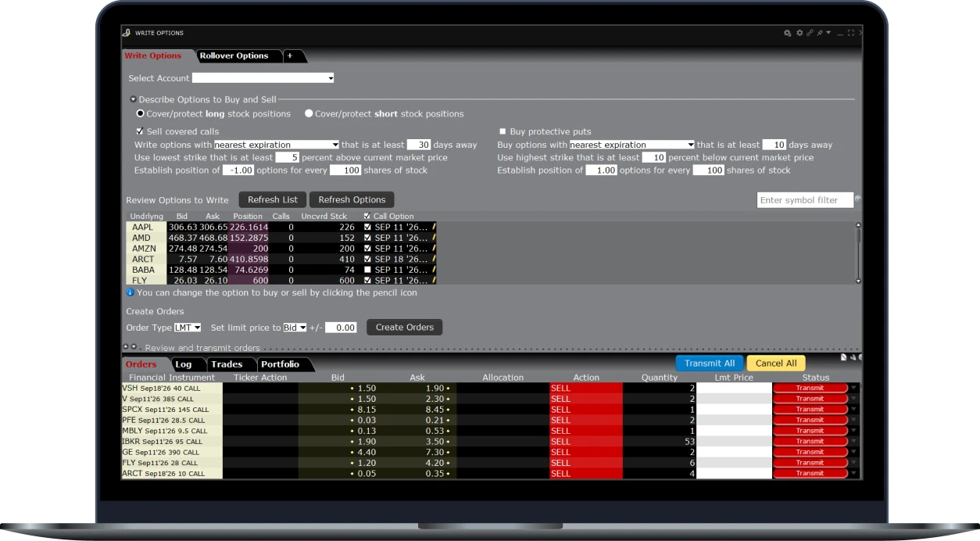Image resolution: width=980 pixels, height=541 pixels.
Task: Select short stock positions radio button
Action: (x=309, y=113)
